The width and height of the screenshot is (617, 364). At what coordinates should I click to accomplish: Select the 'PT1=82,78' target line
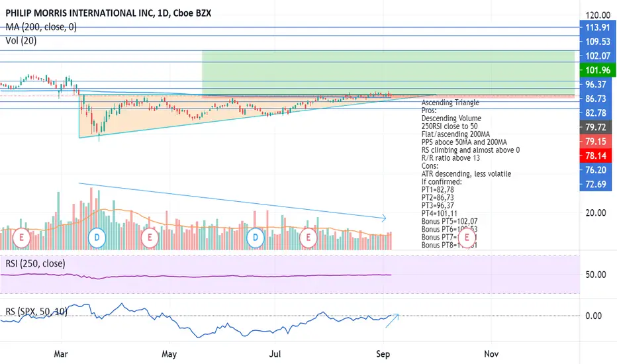click(438, 189)
